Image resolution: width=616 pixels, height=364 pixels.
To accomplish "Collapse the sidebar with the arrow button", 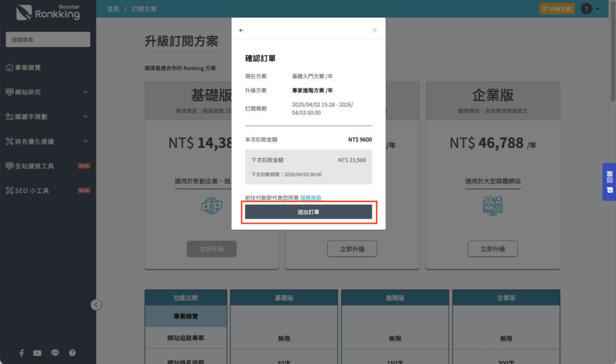I will click(96, 304).
